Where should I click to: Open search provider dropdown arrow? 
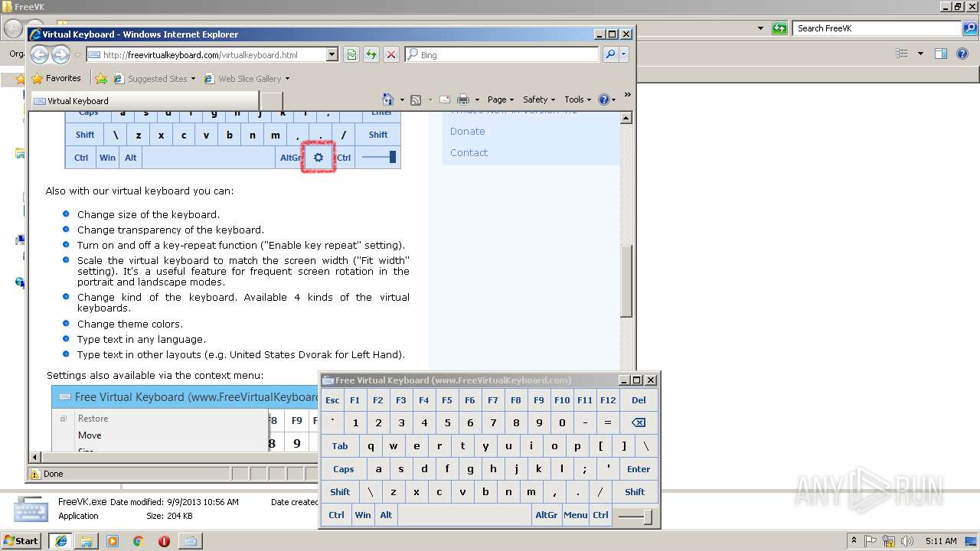click(624, 54)
